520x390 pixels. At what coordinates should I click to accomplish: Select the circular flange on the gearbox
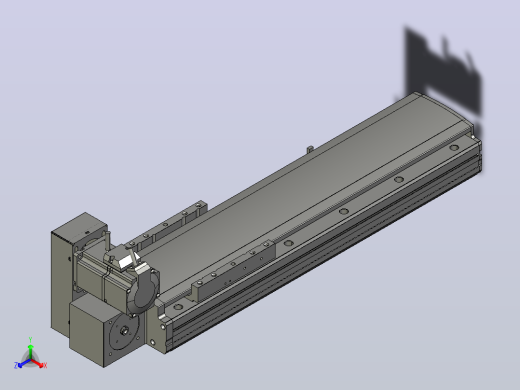tap(123, 331)
